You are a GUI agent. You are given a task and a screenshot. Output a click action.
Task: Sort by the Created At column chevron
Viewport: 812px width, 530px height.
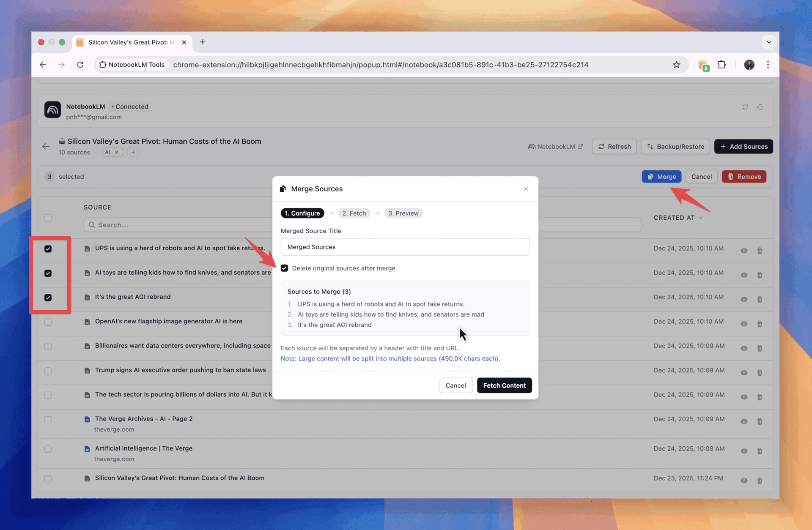click(x=701, y=218)
